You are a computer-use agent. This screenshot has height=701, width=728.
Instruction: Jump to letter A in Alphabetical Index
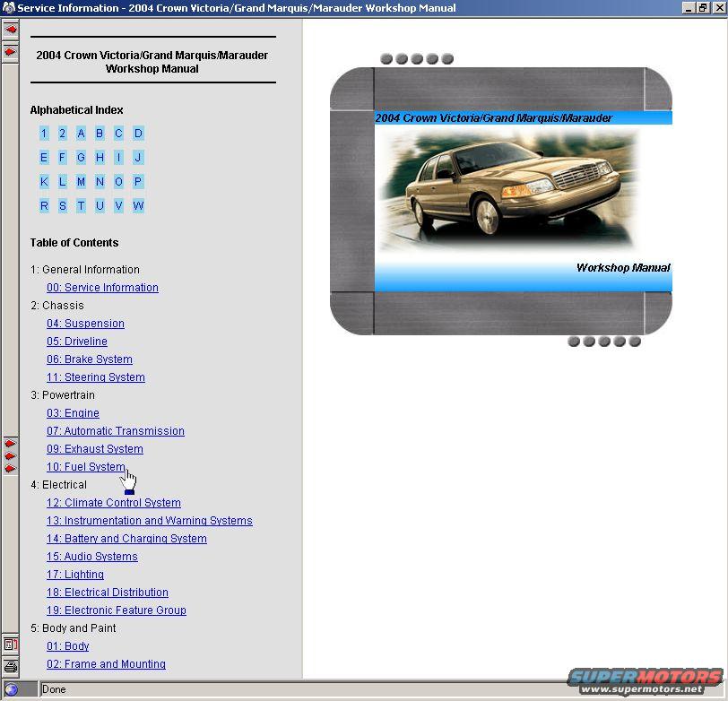pos(81,134)
